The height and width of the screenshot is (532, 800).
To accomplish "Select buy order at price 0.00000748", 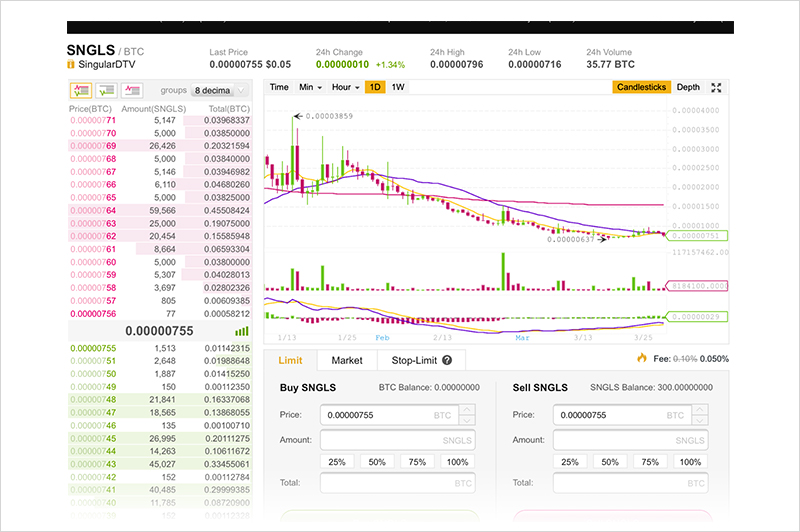I will [160, 399].
